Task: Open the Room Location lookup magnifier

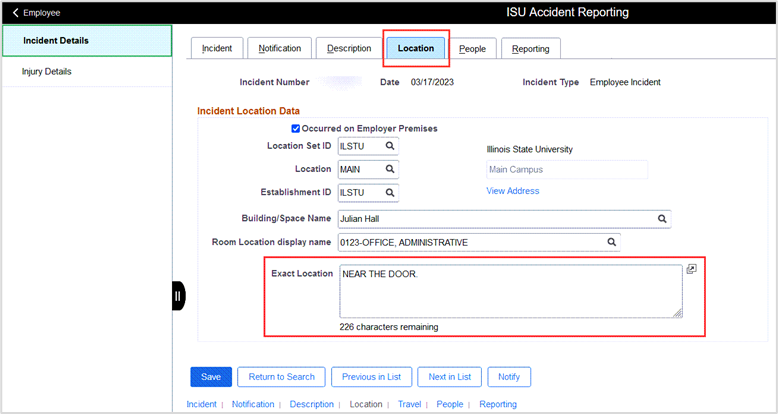Action: point(611,242)
